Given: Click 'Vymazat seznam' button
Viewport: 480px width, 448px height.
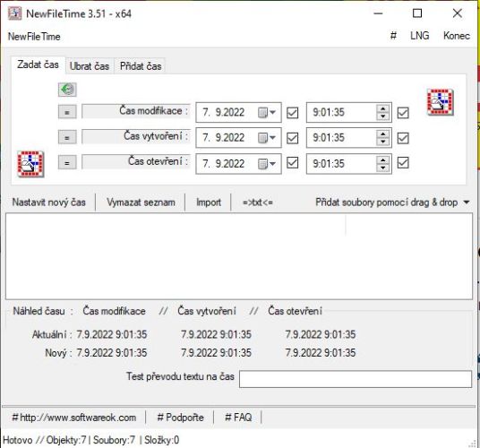Looking at the screenshot, I should (141, 202).
